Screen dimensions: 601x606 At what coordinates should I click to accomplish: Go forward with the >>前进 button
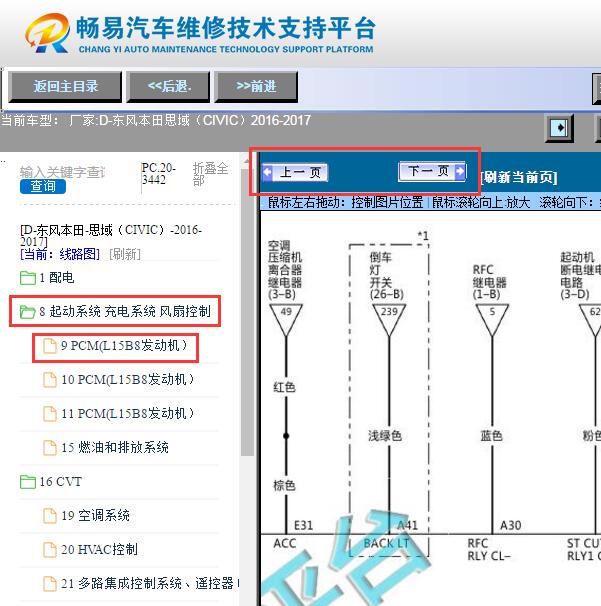point(256,87)
